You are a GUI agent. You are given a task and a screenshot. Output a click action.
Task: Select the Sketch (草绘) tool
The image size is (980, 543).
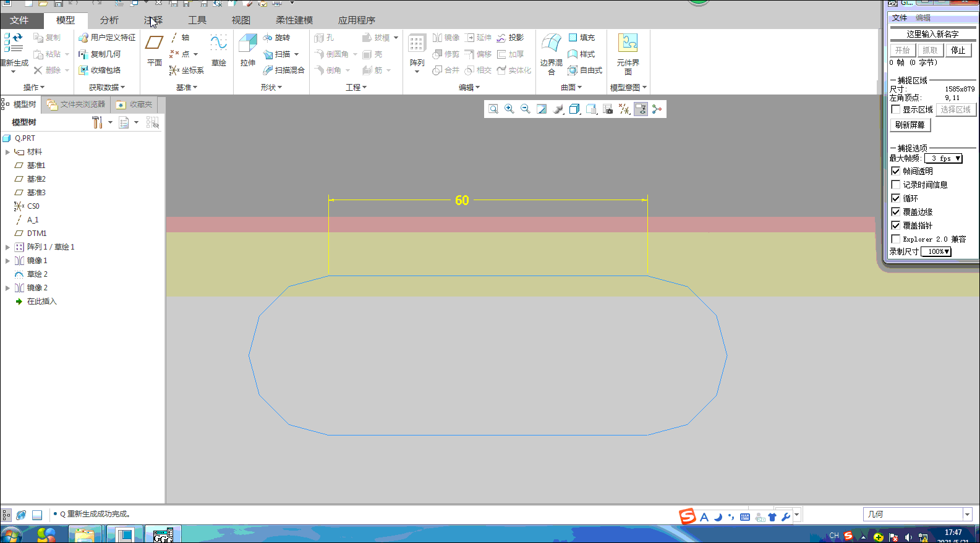point(219,51)
